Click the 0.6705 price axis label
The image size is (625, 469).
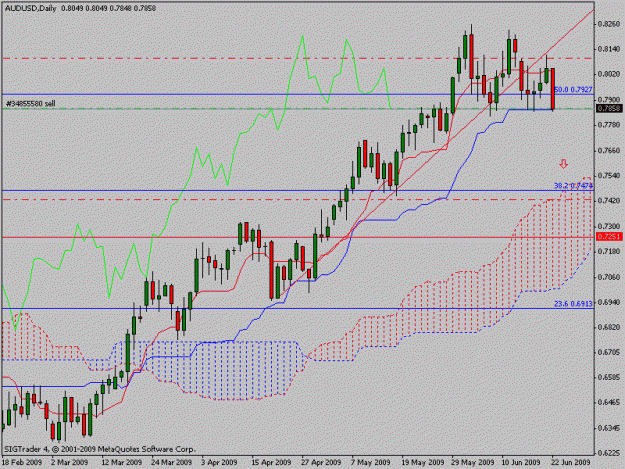(x=609, y=353)
